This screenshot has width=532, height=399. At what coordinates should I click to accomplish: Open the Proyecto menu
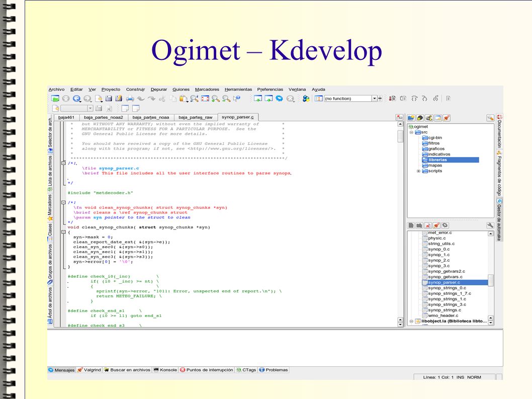coord(111,89)
